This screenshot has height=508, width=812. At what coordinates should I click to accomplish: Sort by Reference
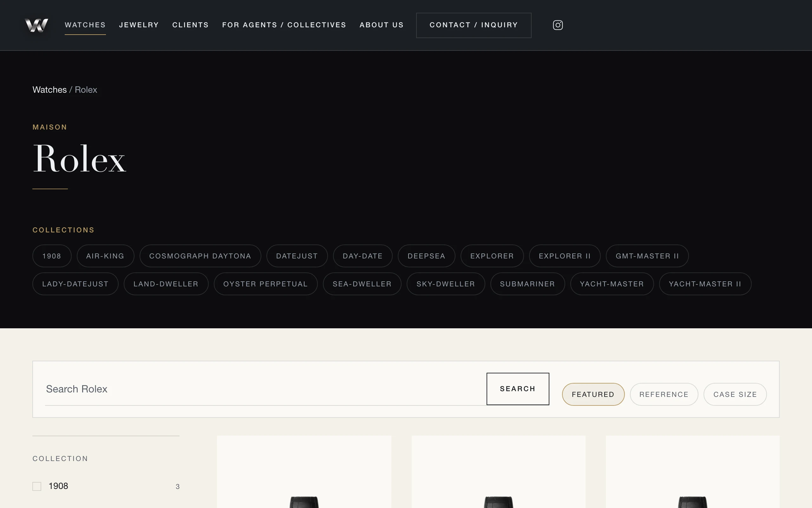tap(664, 394)
